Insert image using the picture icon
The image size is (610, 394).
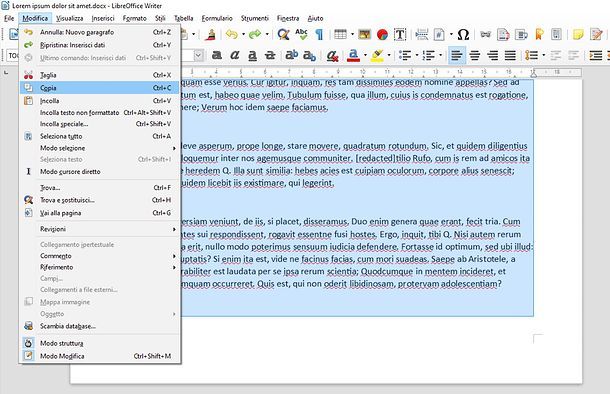pyautogui.click(x=365, y=35)
